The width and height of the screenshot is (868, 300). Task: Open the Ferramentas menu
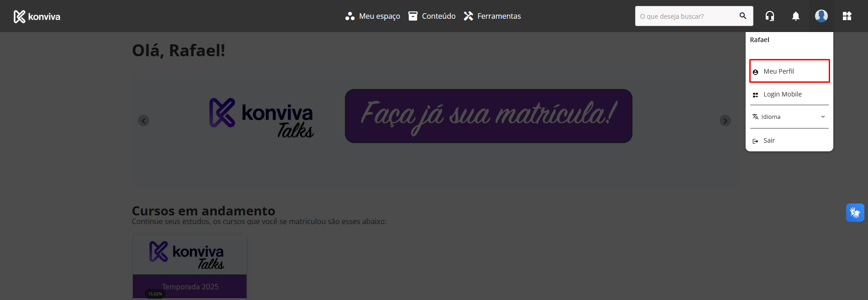[x=492, y=16]
